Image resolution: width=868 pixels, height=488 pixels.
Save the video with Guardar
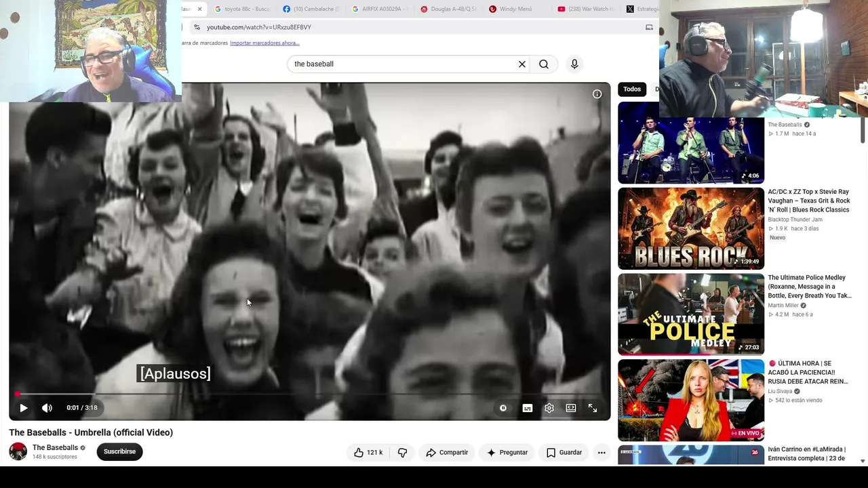pos(564,452)
